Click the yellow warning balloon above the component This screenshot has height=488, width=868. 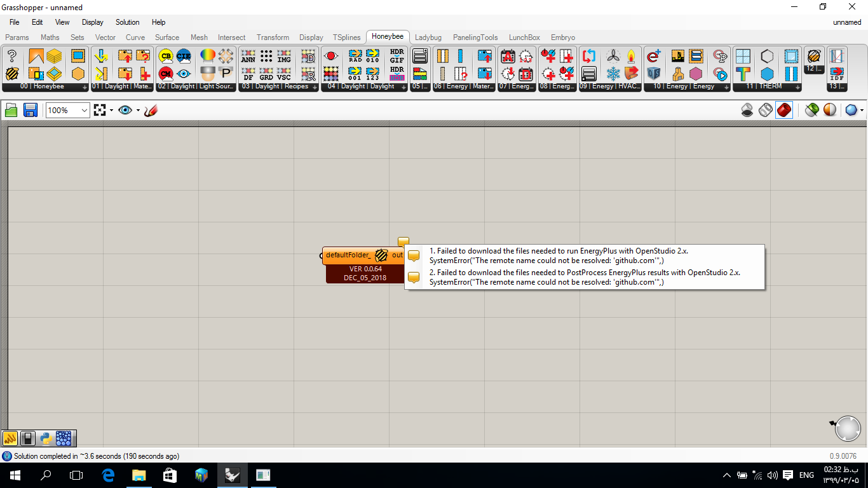click(x=403, y=242)
